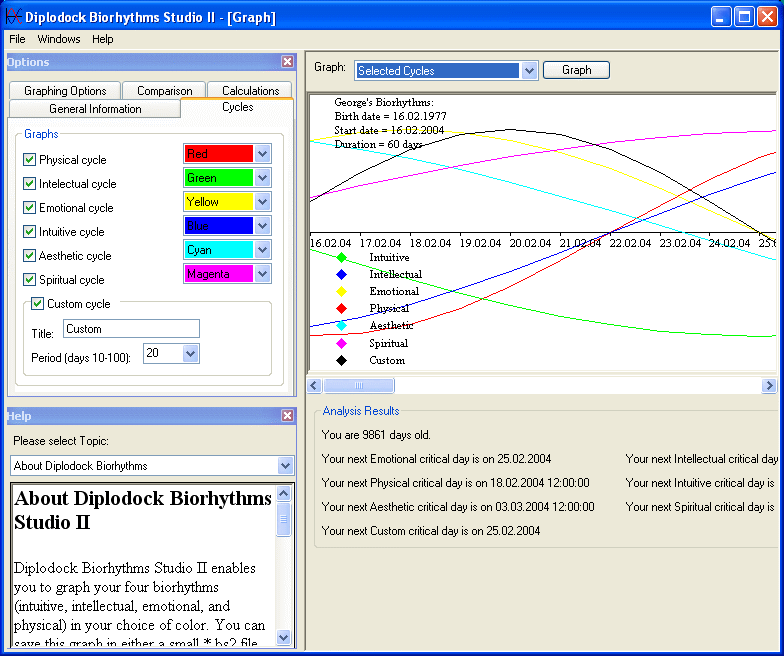Image resolution: width=784 pixels, height=656 pixels.
Task: Expand the Cyan color dropdown arrow
Action: click(x=262, y=250)
